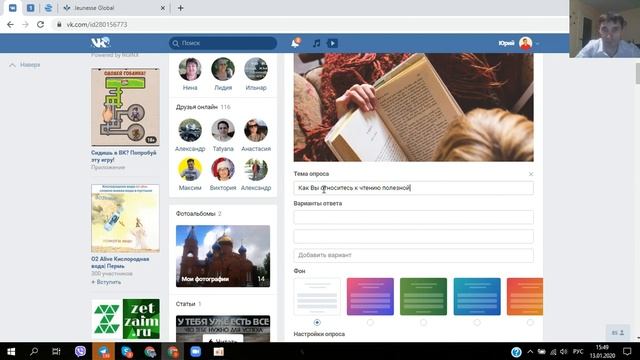Focus the Поиск search field

tap(223, 43)
